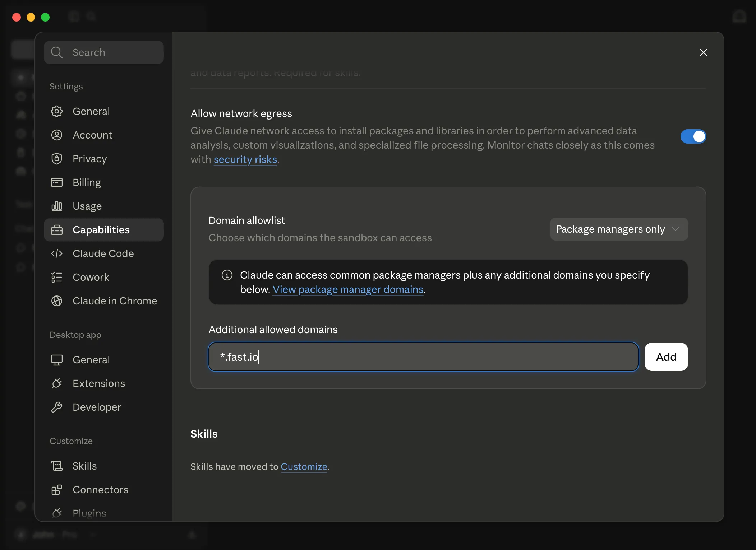Click the Choose which domains description
756x550 pixels.
tap(320, 238)
